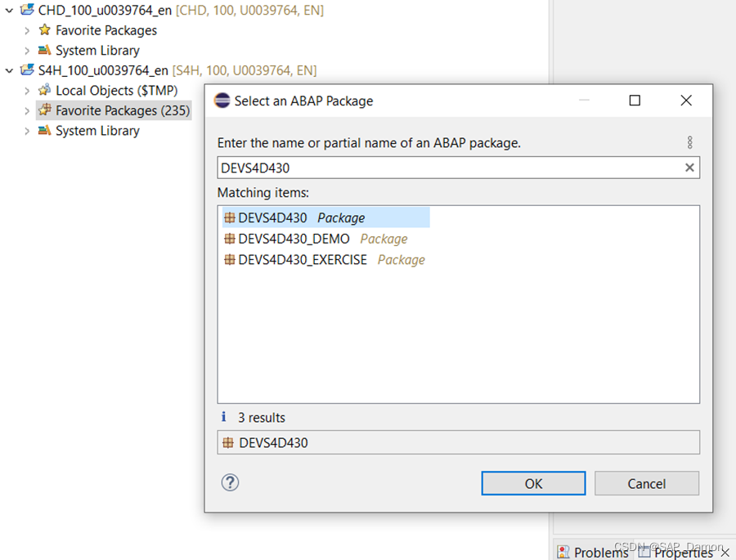The image size is (736, 560).
Task: Click the CHD_100_u0039764_en project icon
Action: 27,9
